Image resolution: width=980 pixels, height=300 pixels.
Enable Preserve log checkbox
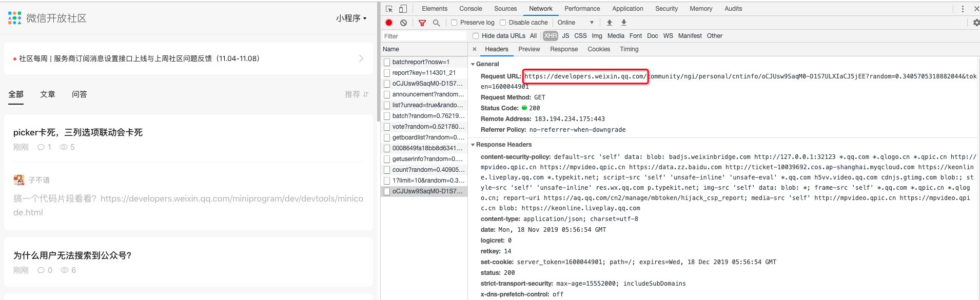click(454, 23)
